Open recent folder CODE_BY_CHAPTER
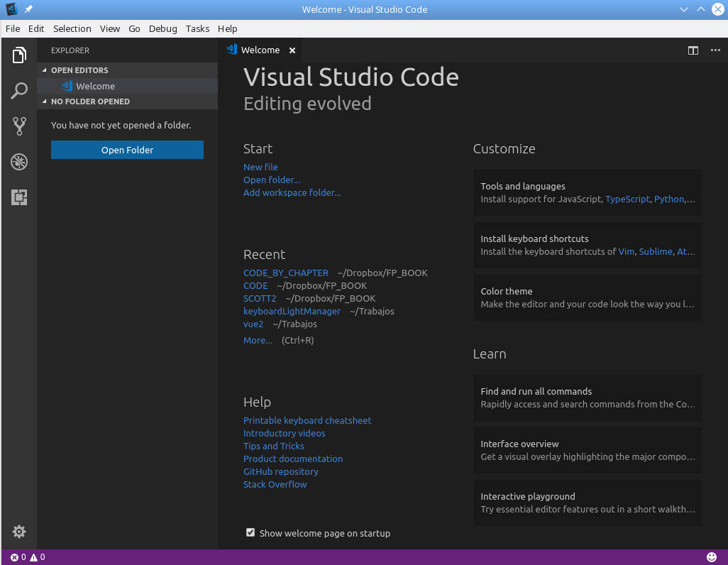This screenshot has height=565, width=728. 285,273
